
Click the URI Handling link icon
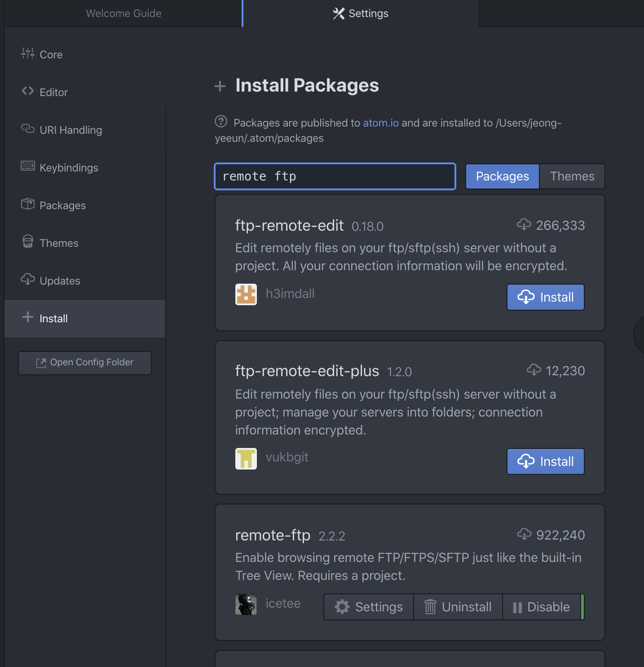(x=27, y=129)
